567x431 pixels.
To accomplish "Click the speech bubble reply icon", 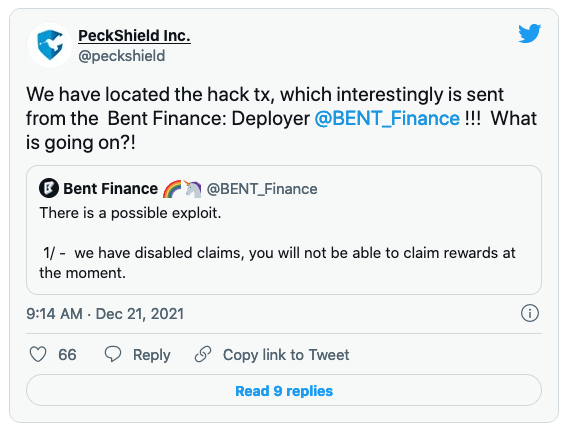I will 113,354.
